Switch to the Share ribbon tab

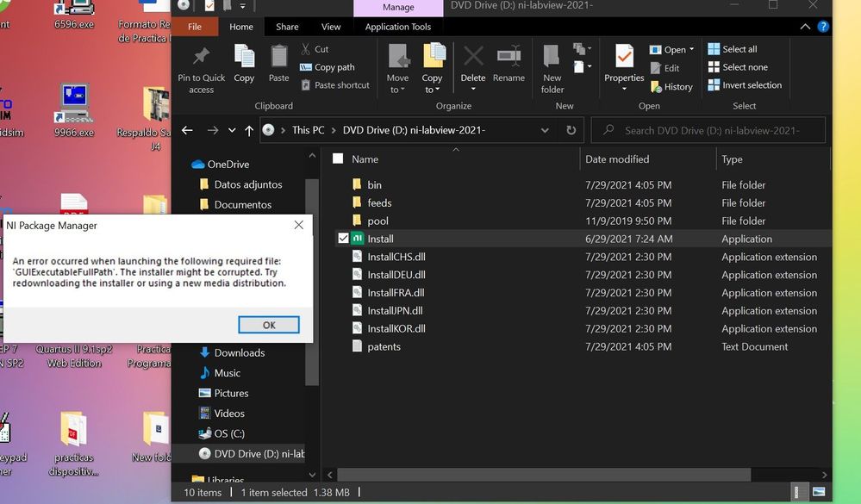pyautogui.click(x=287, y=27)
